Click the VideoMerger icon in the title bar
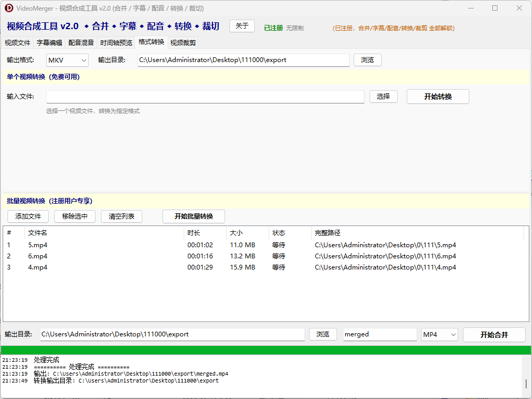532x399 pixels. [x=10, y=8]
